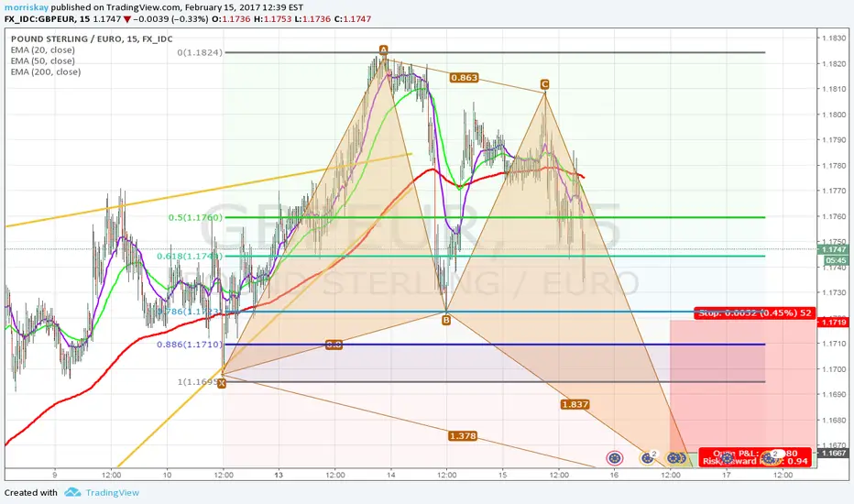
Task: Select the pattern point label C
Action: click(544, 84)
